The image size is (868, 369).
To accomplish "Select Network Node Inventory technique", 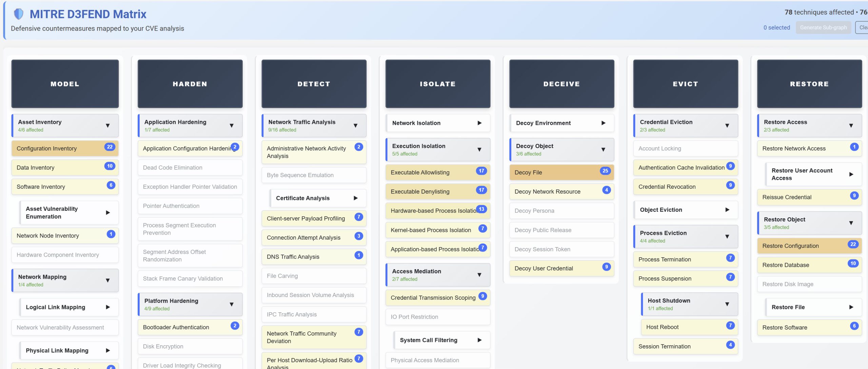I will click(x=65, y=236).
